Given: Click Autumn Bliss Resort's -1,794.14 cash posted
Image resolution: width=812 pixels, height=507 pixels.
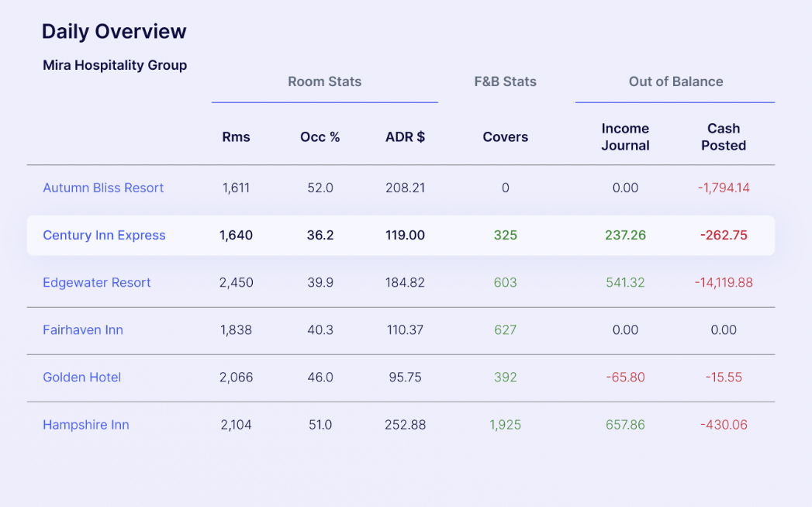Looking at the screenshot, I should (x=724, y=188).
